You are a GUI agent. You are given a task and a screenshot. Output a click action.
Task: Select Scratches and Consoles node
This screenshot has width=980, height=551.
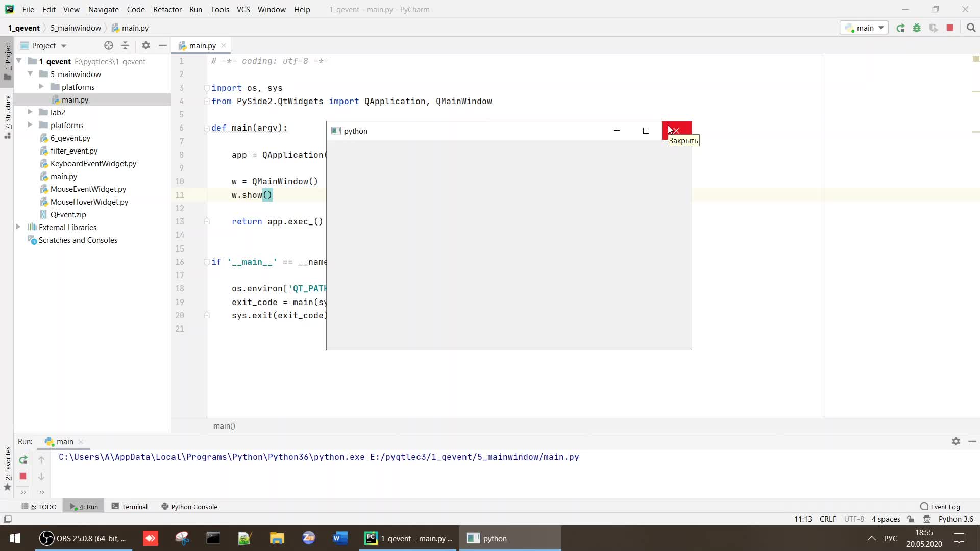pos(78,240)
